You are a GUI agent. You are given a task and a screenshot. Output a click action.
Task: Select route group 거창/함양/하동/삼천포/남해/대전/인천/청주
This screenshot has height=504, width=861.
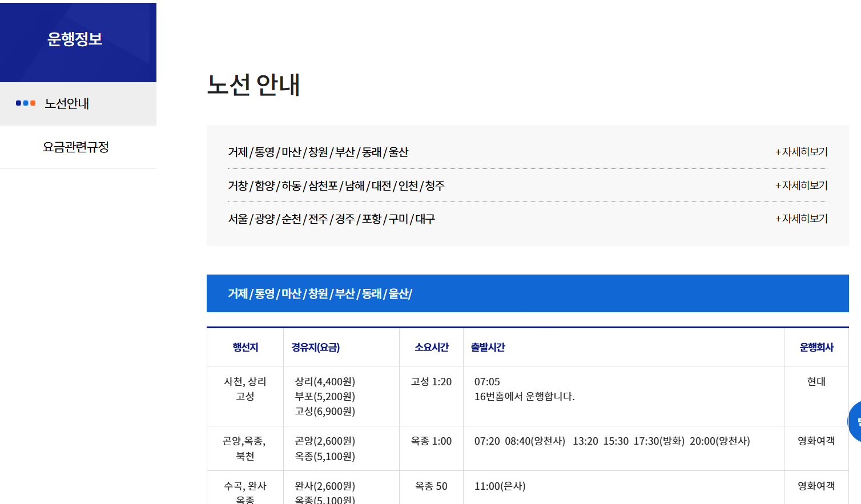coord(336,186)
